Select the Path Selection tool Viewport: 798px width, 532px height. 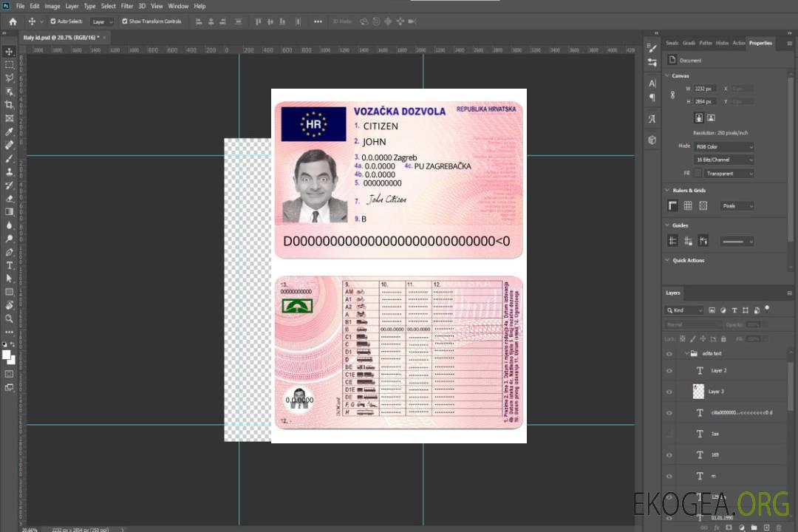(x=9, y=279)
